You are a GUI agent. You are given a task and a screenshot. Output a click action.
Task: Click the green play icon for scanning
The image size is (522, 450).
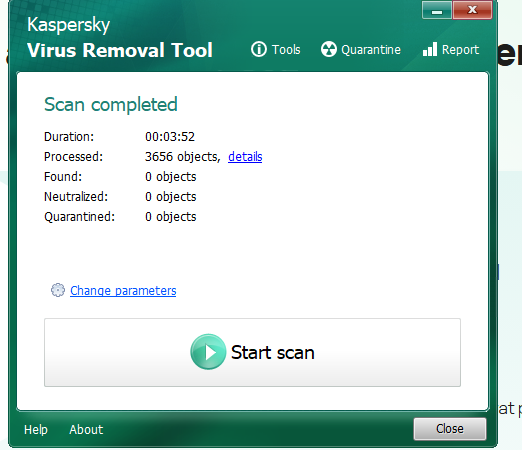[208, 352]
